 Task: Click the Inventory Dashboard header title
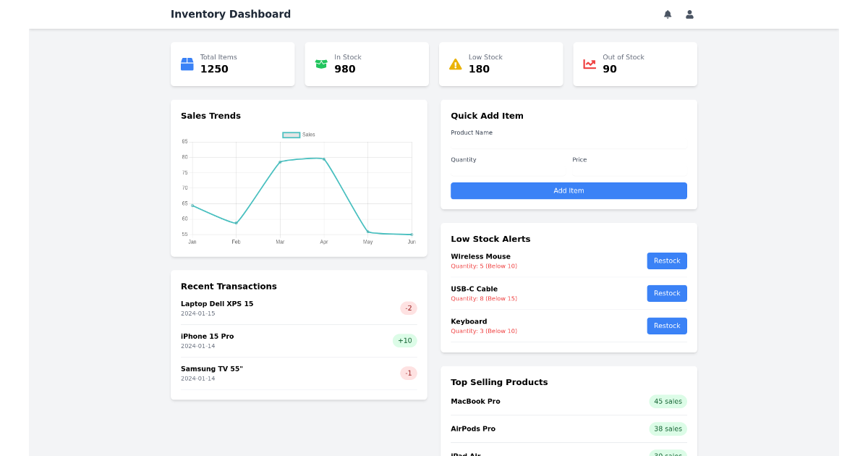tap(230, 14)
